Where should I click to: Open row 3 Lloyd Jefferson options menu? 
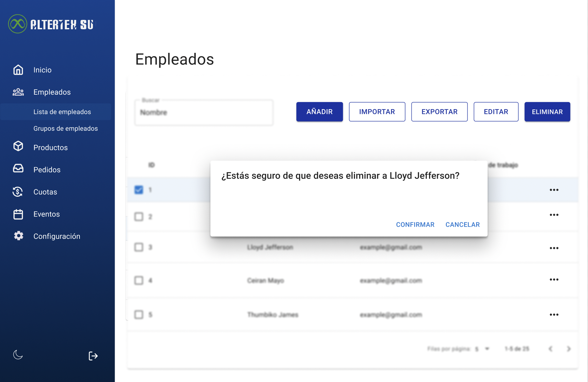click(554, 248)
